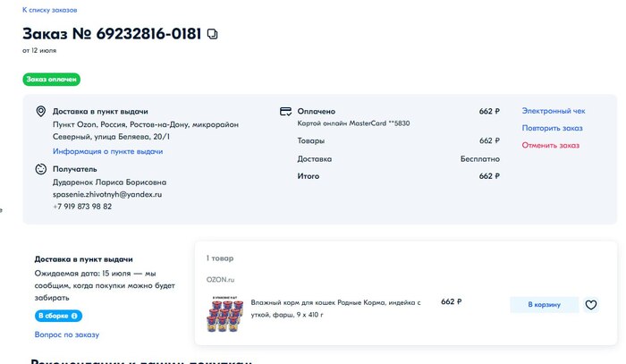Click the OZON.ru seller label
The image size is (626, 364).
click(x=219, y=280)
